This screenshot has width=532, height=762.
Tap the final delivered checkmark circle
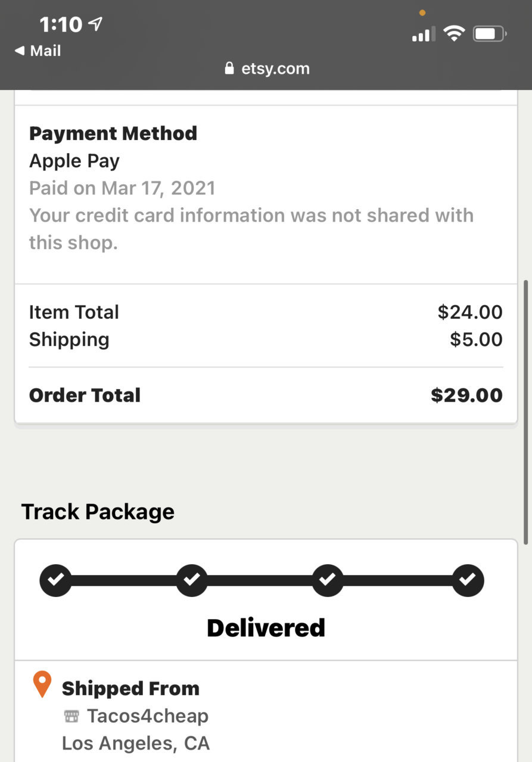(x=468, y=580)
